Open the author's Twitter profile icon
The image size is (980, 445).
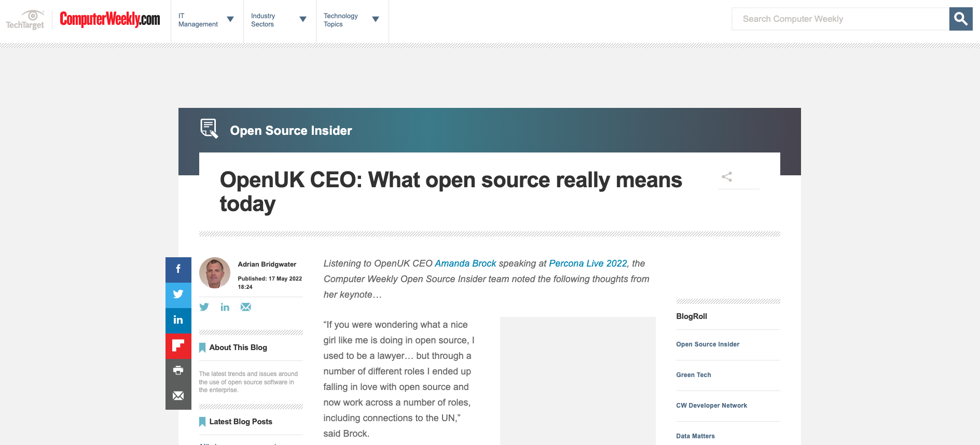coord(204,307)
